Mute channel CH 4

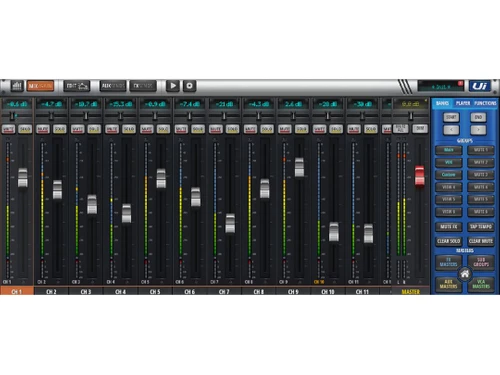pos(112,129)
